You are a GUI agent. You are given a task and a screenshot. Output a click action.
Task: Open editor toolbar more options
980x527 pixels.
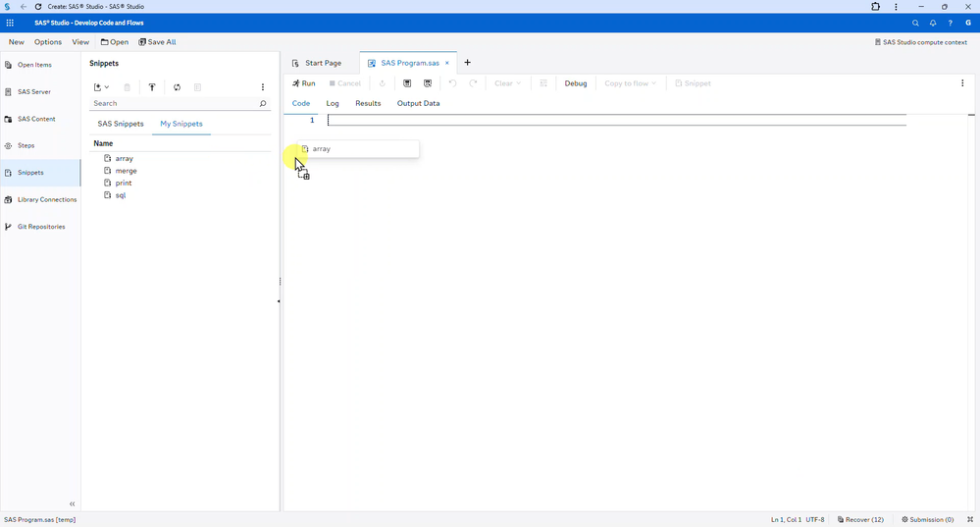click(962, 83)
